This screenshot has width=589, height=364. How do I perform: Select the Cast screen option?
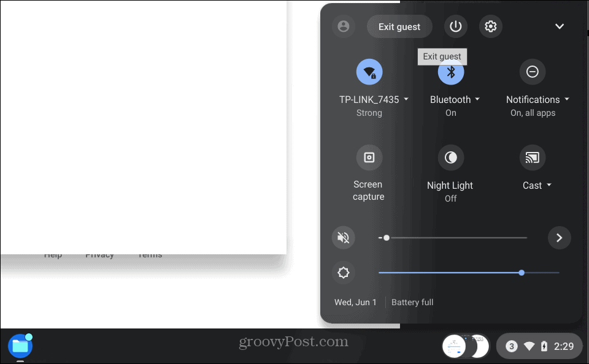pos(533,157)
